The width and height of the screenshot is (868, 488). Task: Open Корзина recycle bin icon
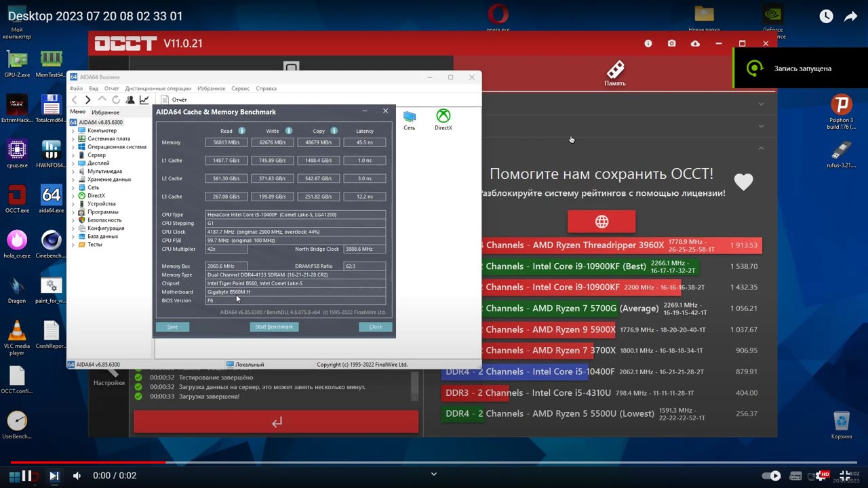click(x=842, y=424)
